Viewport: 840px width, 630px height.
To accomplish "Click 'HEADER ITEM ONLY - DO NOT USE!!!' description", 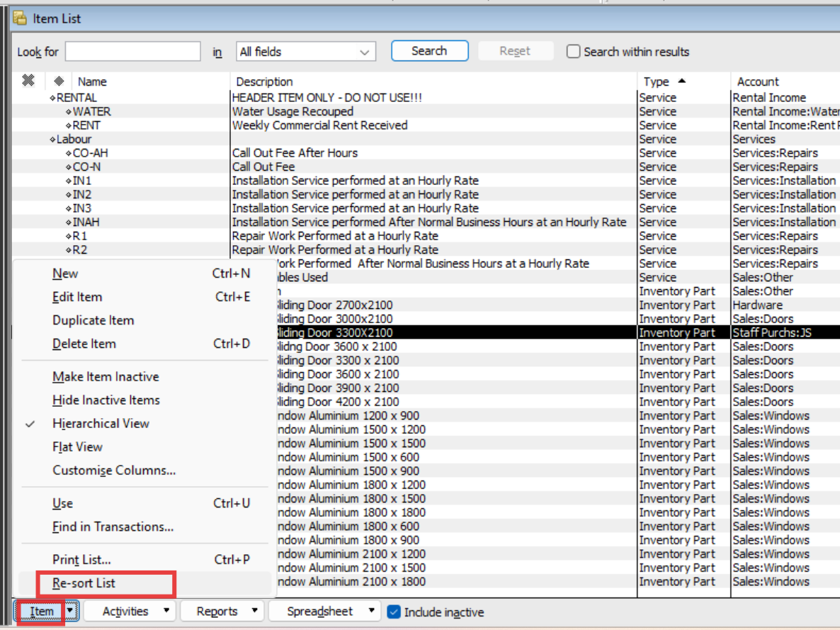I will [x=327, y=98].
